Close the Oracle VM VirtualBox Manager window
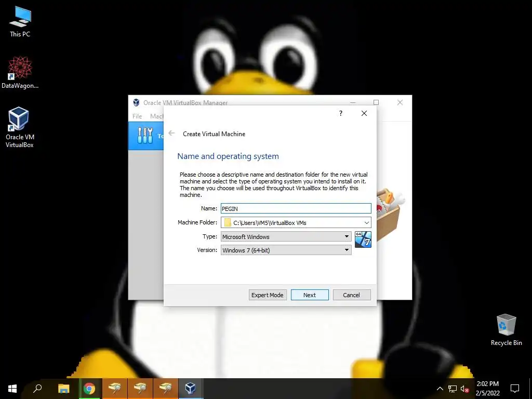Image resolution: width=532 pixels, height=399 pixels. 400,102
